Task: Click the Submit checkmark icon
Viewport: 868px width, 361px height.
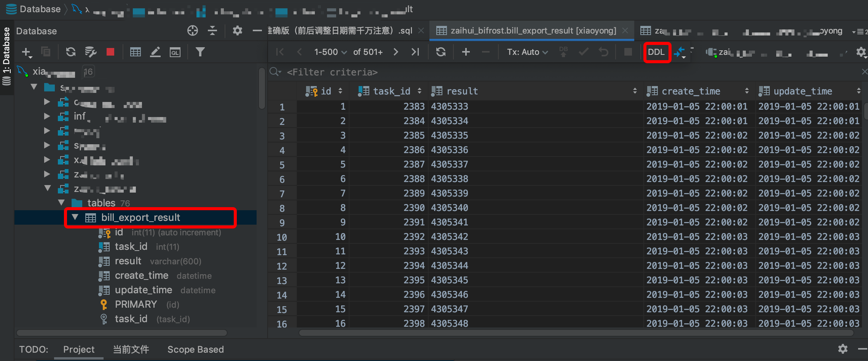Action: (583, 51)
